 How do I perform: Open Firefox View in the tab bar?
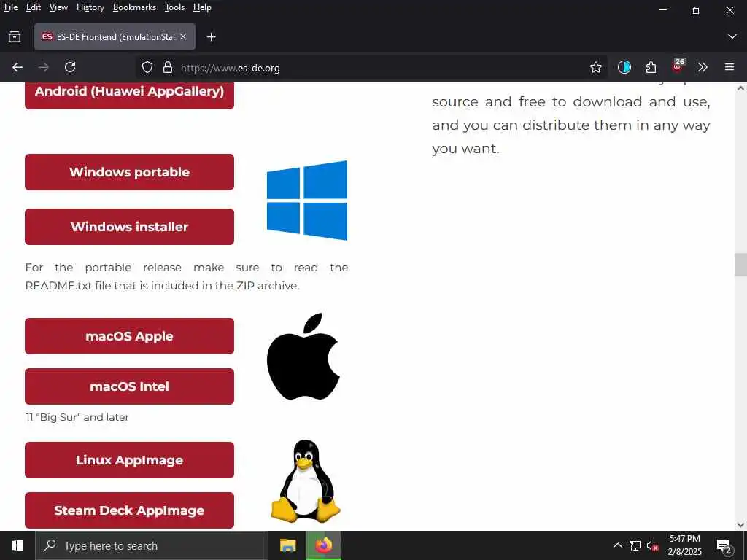[x=15, y=36]
